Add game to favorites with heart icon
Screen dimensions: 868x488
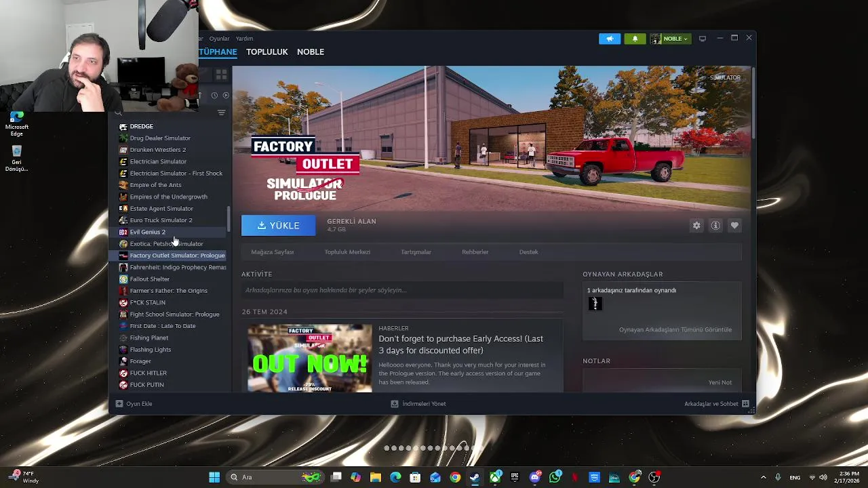coord(734,226)
